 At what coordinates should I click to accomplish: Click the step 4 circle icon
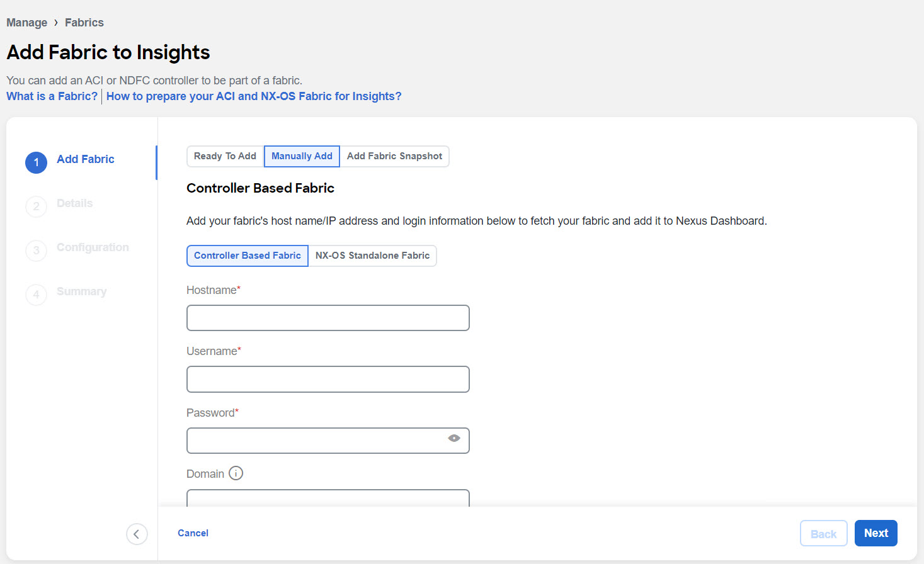(36, 295)
